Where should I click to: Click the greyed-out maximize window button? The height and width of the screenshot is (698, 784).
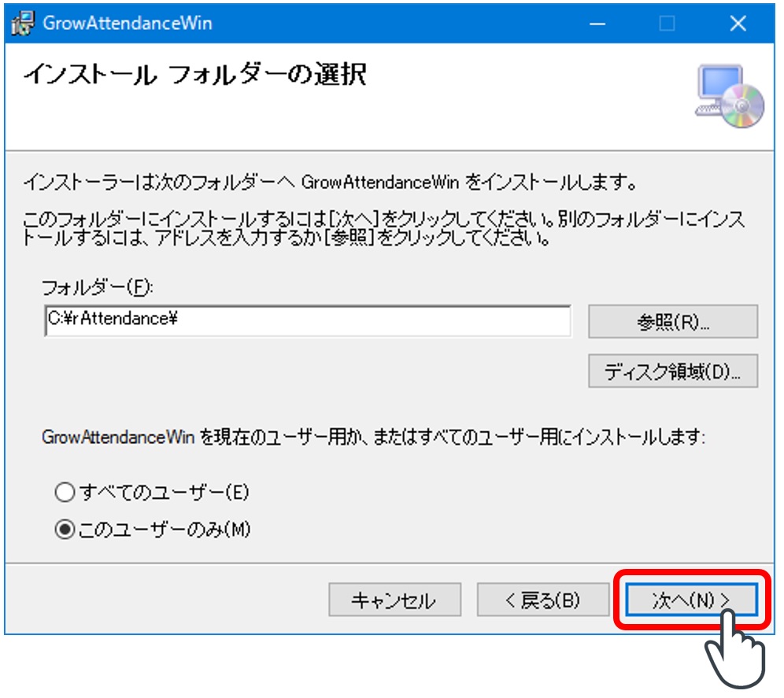[667, 24]
